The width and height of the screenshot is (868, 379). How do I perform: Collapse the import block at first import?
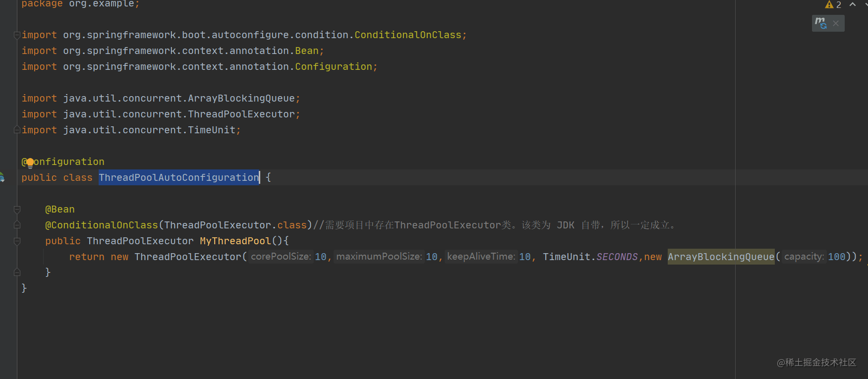coord(17,35)
